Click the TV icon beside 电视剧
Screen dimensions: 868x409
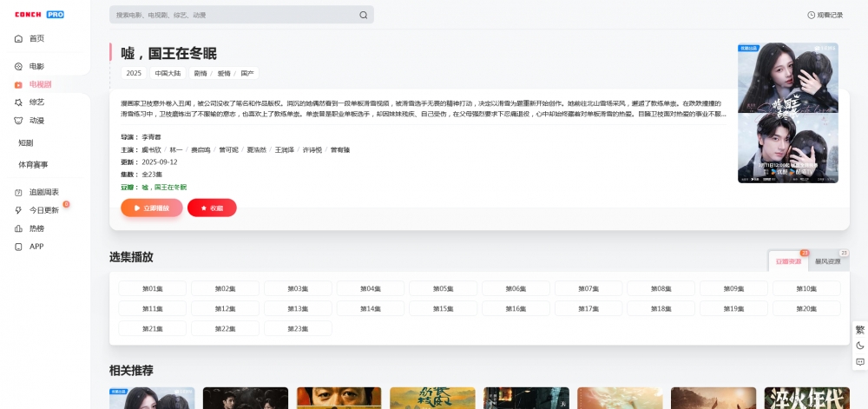point(19,85)
